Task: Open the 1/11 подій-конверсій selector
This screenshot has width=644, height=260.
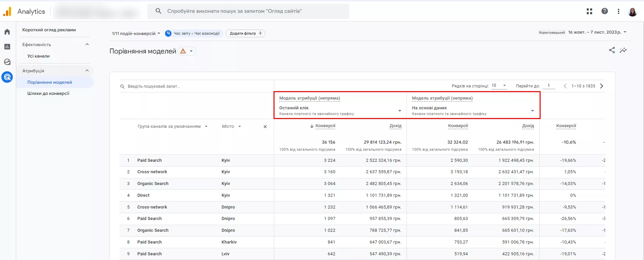Action: pyautogui.click(x=136, y=33)
